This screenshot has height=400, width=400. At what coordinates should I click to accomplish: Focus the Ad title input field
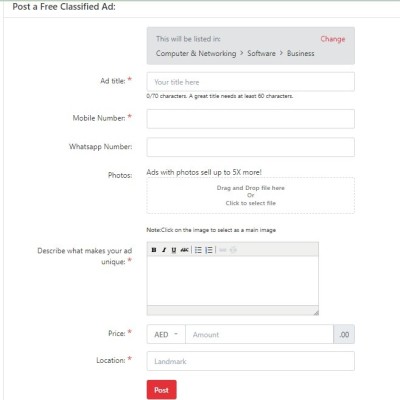(251, 82)
